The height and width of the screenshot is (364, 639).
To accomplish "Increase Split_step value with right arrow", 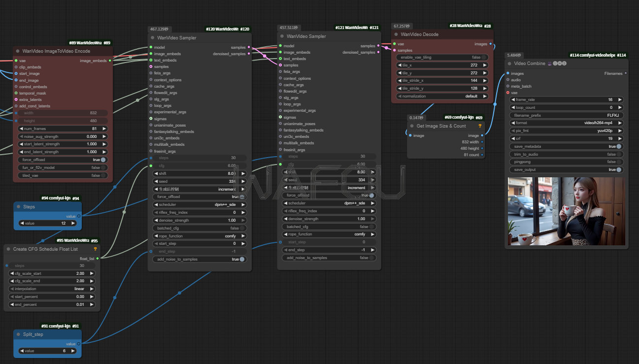I will coord(74,351).
